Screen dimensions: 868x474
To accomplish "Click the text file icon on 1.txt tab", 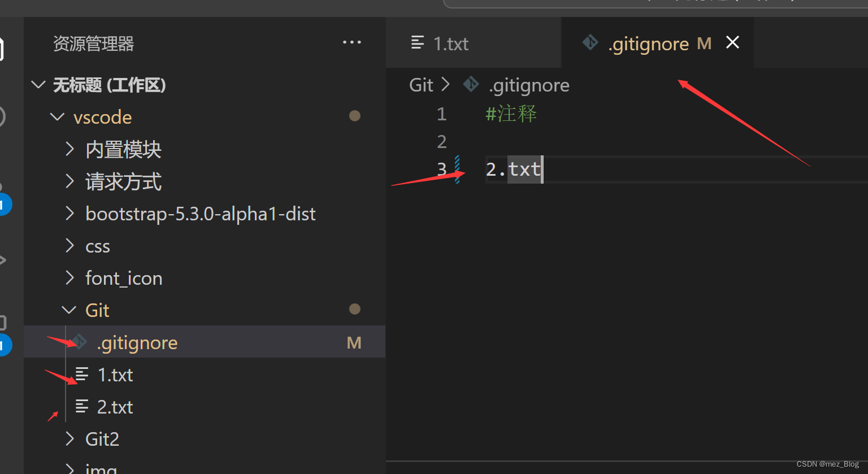I will [x=418, y=43].
